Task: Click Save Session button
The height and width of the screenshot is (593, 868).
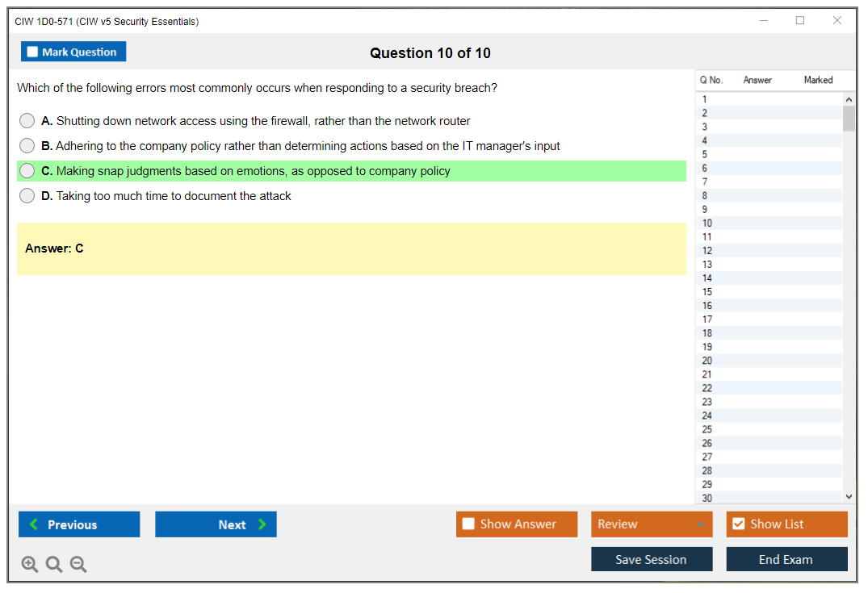Action: 651,559
